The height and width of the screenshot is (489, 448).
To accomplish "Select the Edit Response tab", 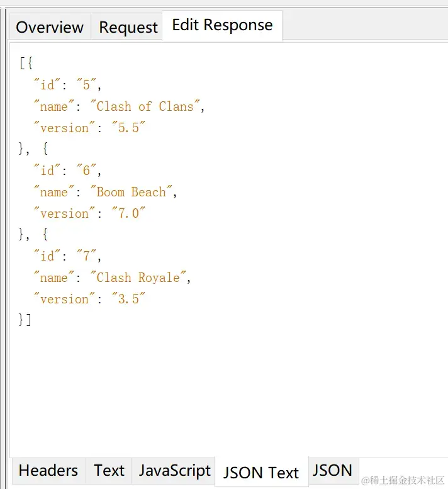I will pyautogui.click(x=222, y=25).
